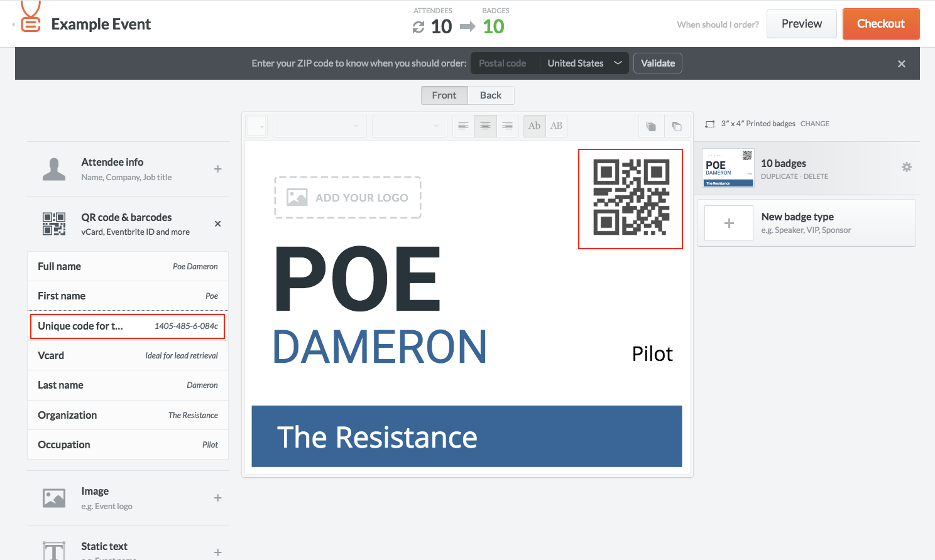This screenshot has height=560, width=935.
Task: Collapse the QR code & barcodes section
Action: (x=218, y=223)
